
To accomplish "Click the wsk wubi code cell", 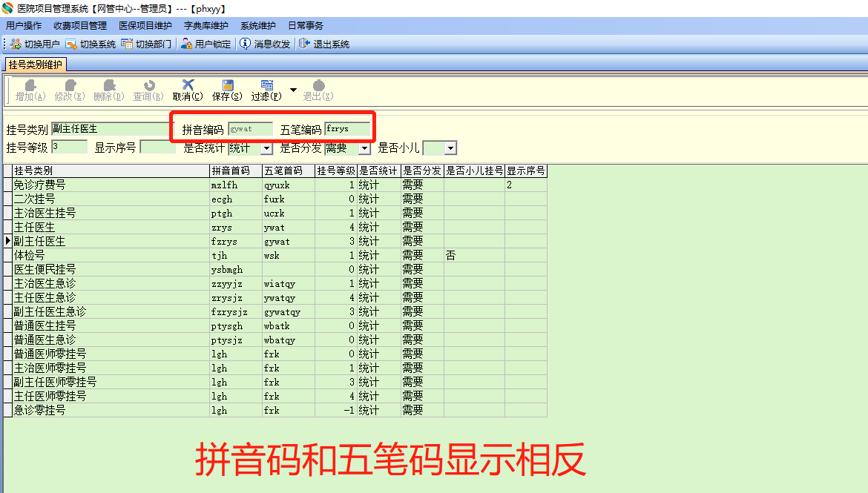I will coord(289,255).
